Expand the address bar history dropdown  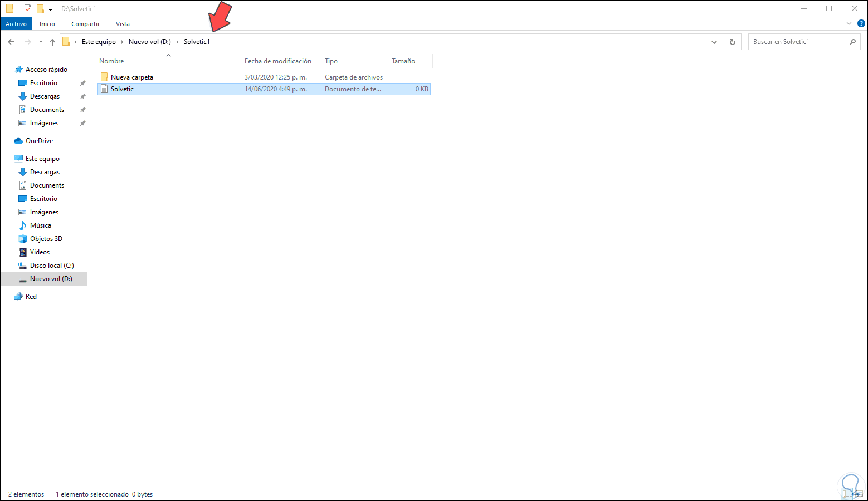tap(714, 41)
